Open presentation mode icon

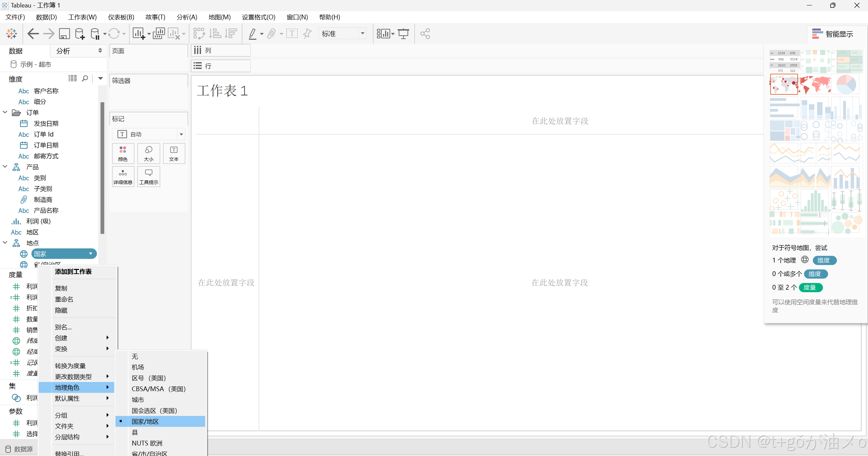(403, 34)
